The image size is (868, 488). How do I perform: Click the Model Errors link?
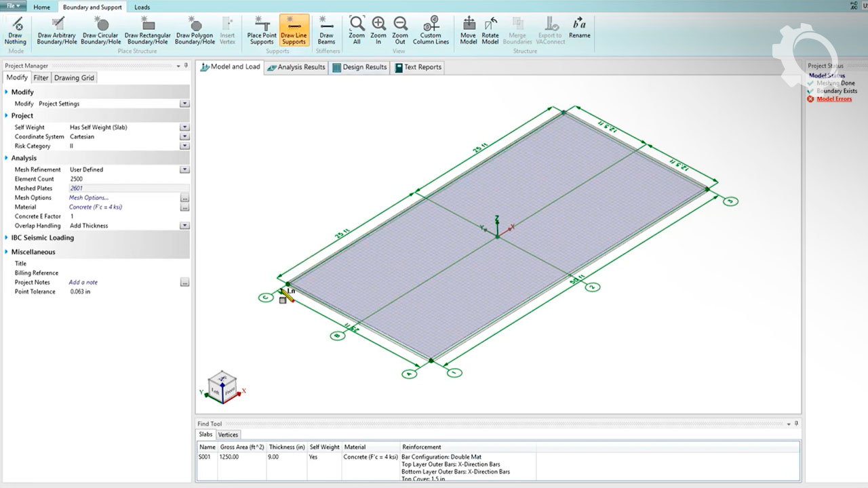point(833,99)
